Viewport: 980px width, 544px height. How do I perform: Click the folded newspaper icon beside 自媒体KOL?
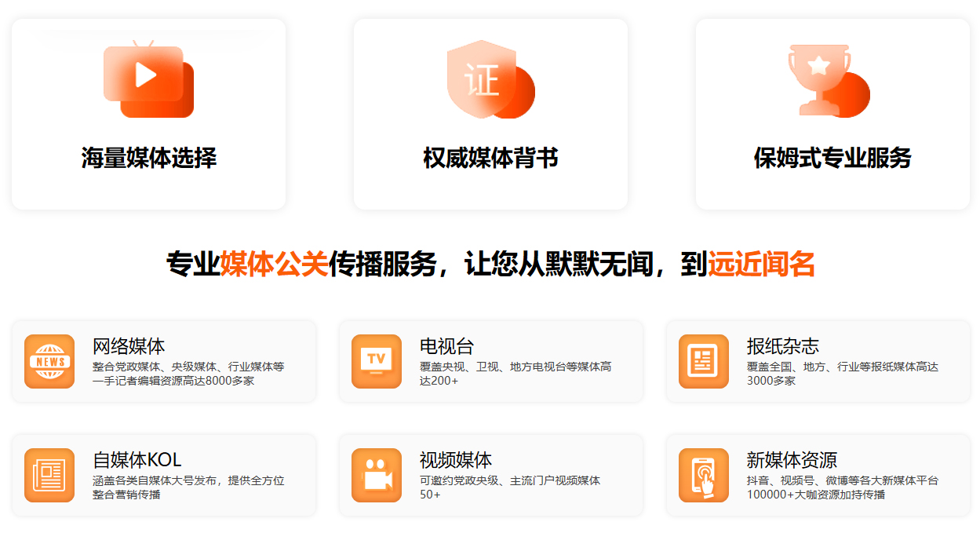tap(49, 475)
